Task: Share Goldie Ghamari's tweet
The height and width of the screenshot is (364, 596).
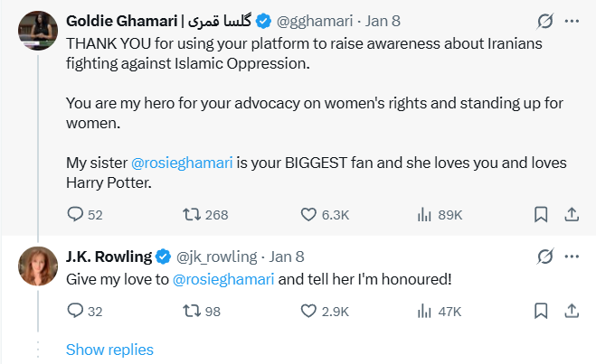Action: click(572, 215)
